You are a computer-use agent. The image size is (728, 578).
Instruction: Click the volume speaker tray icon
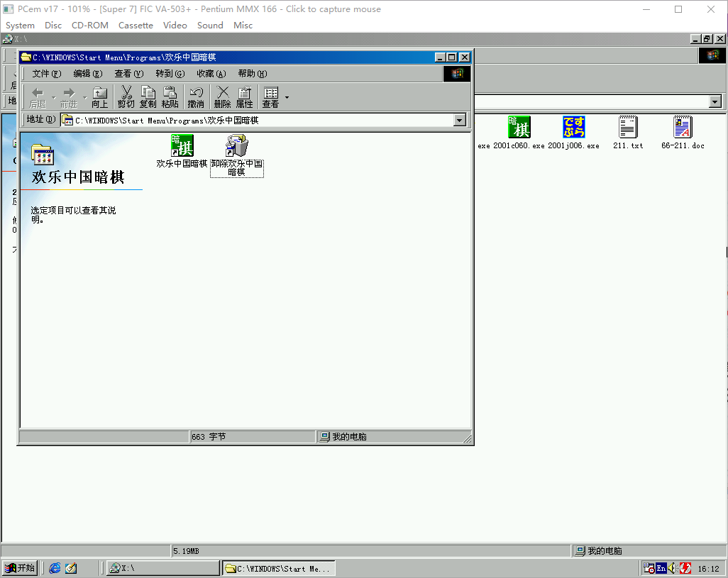click(672, 568)
